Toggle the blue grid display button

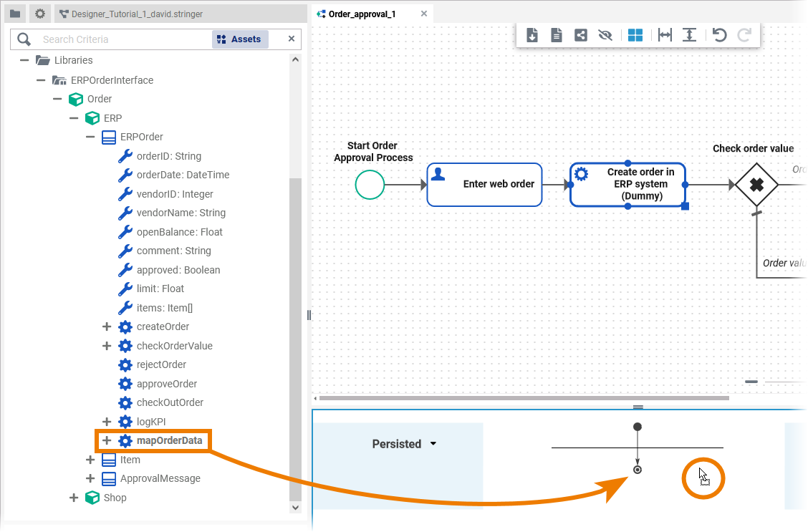(635, 35)
